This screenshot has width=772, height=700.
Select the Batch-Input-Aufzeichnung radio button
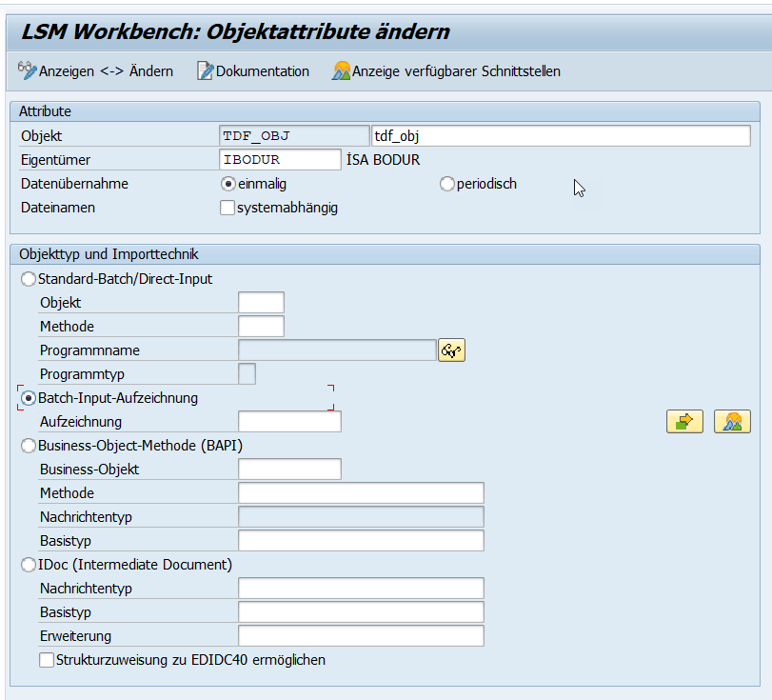coord(30,397)
